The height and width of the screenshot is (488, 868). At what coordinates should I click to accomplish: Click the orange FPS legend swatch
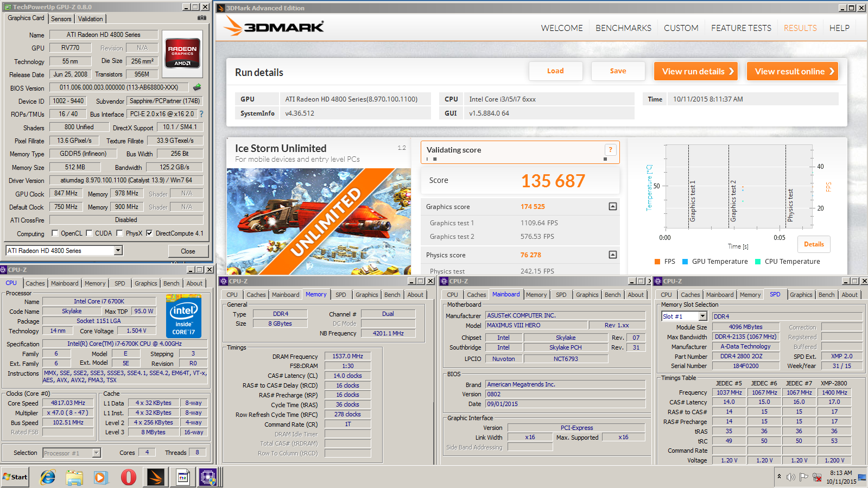[x=657, y=262]
